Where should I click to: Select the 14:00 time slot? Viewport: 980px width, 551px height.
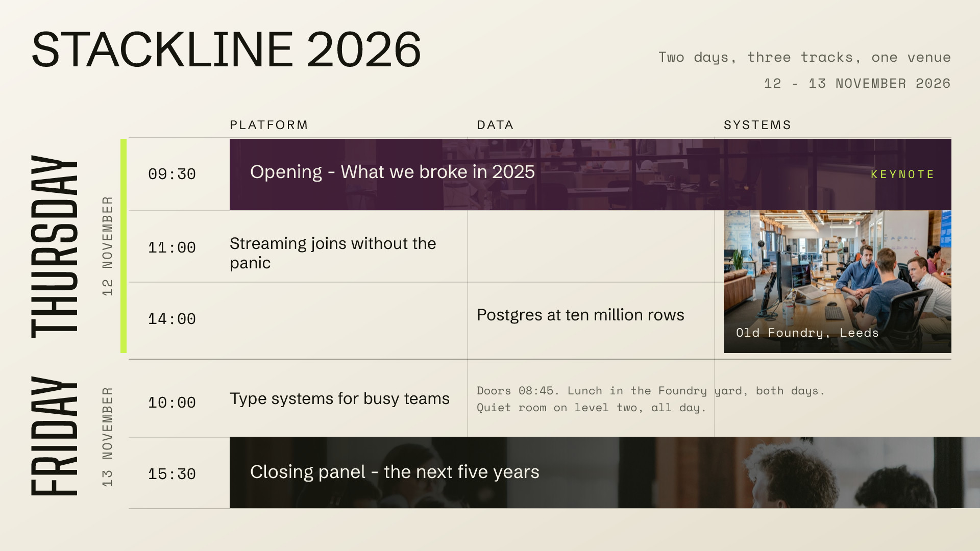[172, 319]
